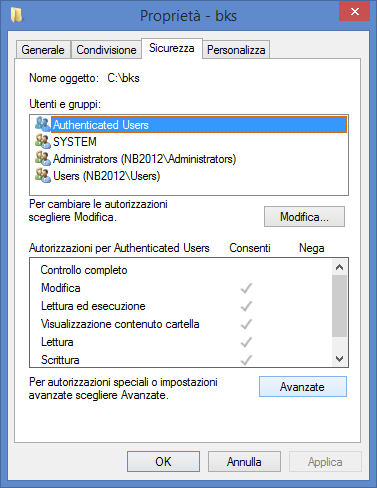Switch to the Generale tab
This screenshot has width=377, height=488.
[x=43, y=50]
